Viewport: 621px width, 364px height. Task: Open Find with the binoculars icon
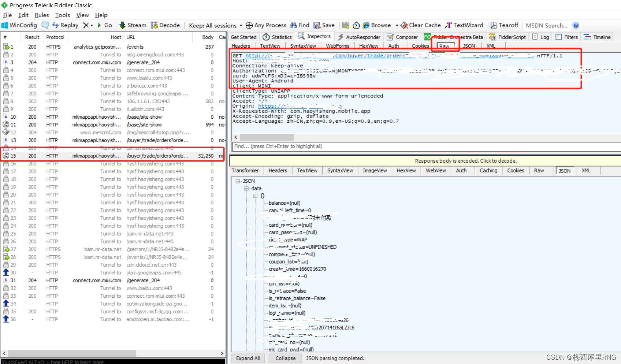[300, 25]
